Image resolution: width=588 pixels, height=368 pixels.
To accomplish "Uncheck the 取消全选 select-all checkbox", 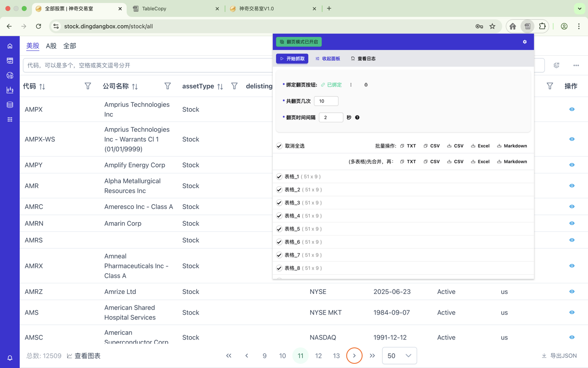I will (279, 145).
